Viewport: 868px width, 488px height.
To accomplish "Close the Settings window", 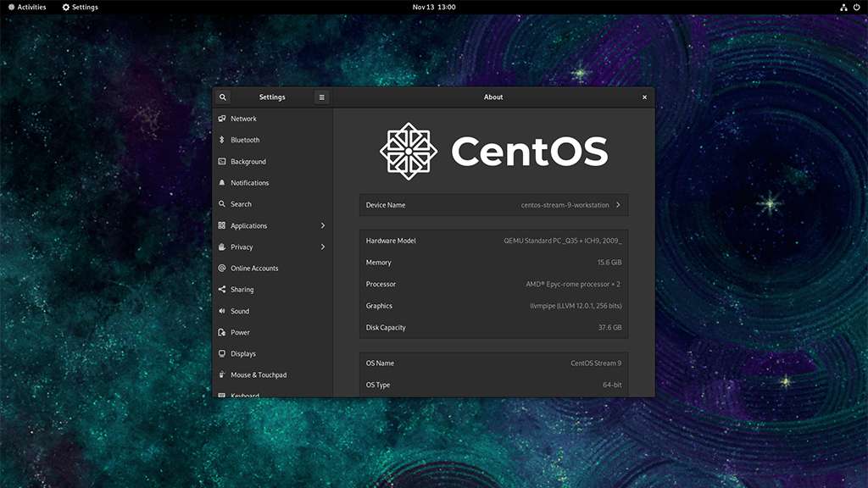I will coord(644,97).
